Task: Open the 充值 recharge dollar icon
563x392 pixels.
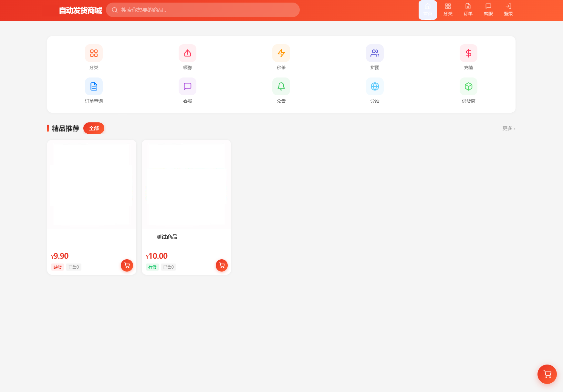Action: (x=468, y=53)
